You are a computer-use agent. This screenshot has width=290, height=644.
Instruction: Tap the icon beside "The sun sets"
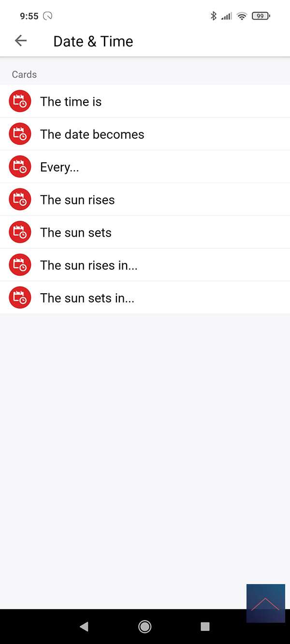pos(20,232)
